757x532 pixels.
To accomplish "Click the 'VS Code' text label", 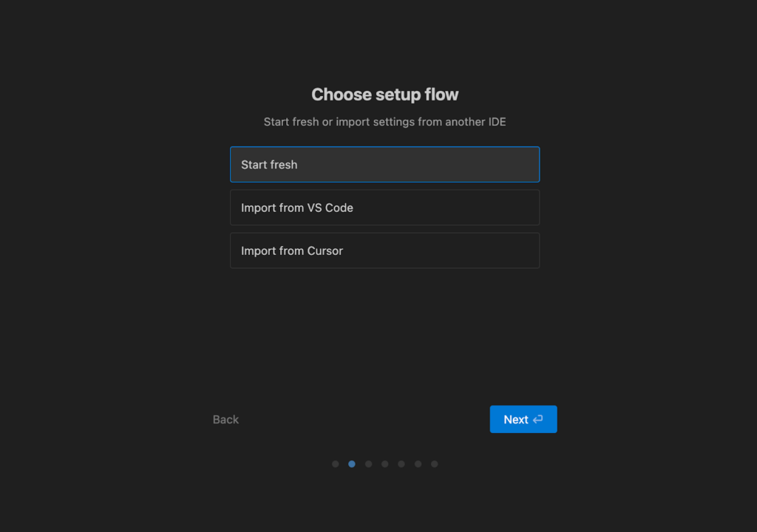I will (x=330, y=208).
